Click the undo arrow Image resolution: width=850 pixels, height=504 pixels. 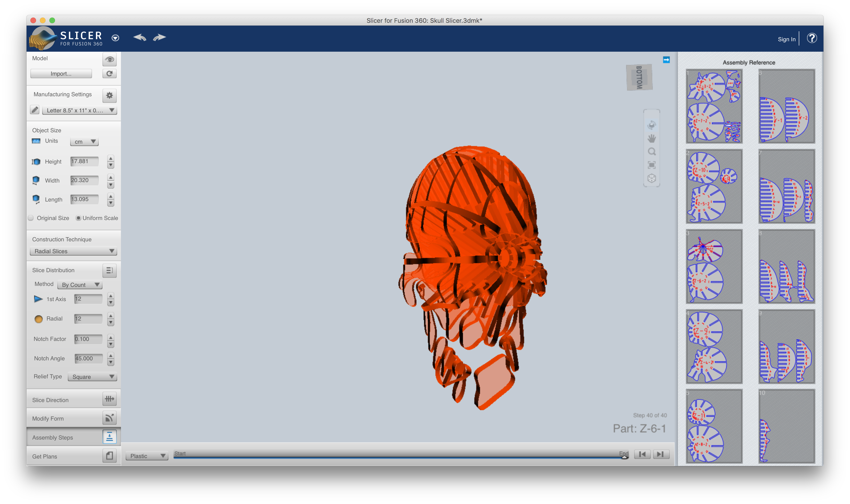point(140,37)
